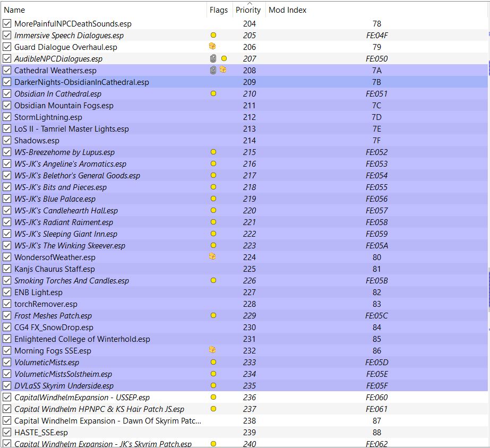Click the paperclip flag icon for AudibleNPCDialogues.esp

213,58
